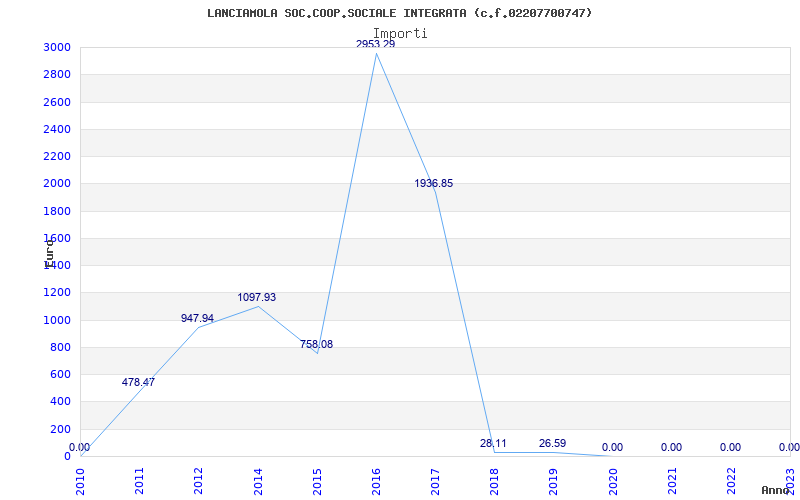This screenshot has width=800, height=500.
Task: Click the 1800 y-axis tick label
Action: coord(57,211)
